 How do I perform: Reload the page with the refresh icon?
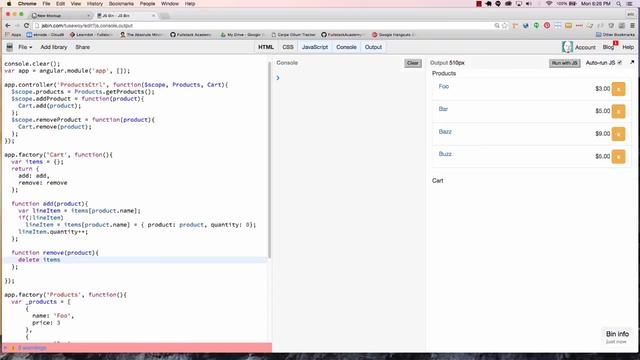27,25
